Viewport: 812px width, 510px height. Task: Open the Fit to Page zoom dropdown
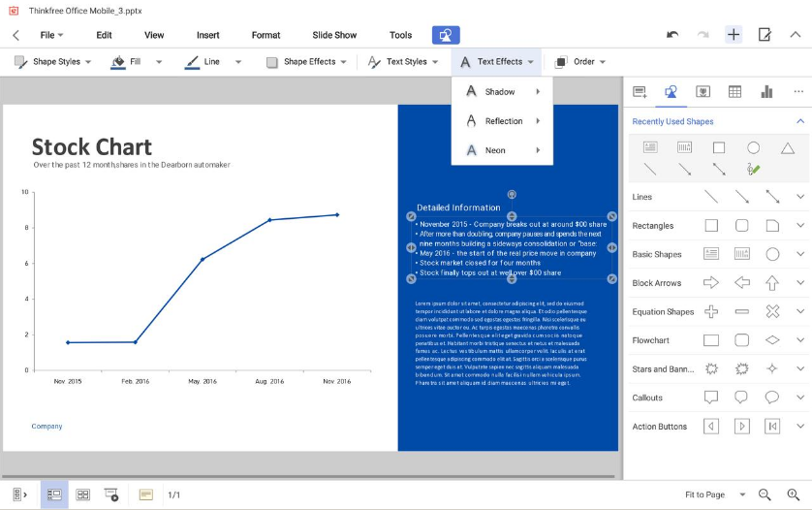pos(715,494)
